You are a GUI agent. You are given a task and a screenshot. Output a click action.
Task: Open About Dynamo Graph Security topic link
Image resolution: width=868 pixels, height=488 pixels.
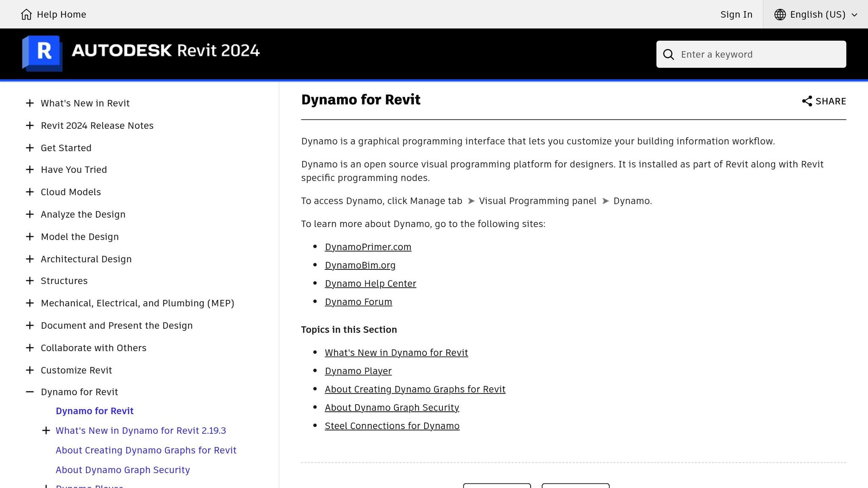[x=392, y=408]
